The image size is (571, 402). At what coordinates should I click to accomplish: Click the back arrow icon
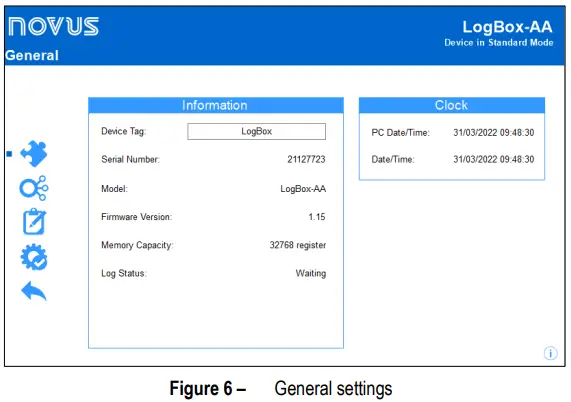(x=34, y=291)
